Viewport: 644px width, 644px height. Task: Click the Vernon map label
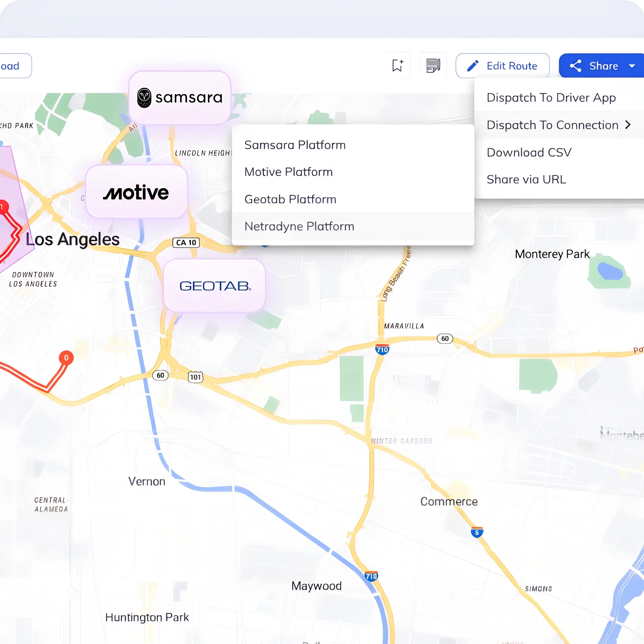coord(147,481)
